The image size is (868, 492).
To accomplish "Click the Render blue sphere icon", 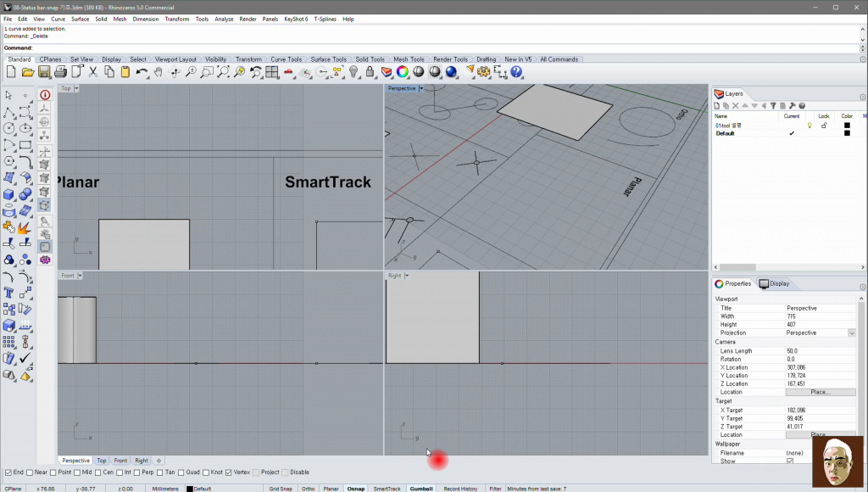I will [x=451, y=72].
